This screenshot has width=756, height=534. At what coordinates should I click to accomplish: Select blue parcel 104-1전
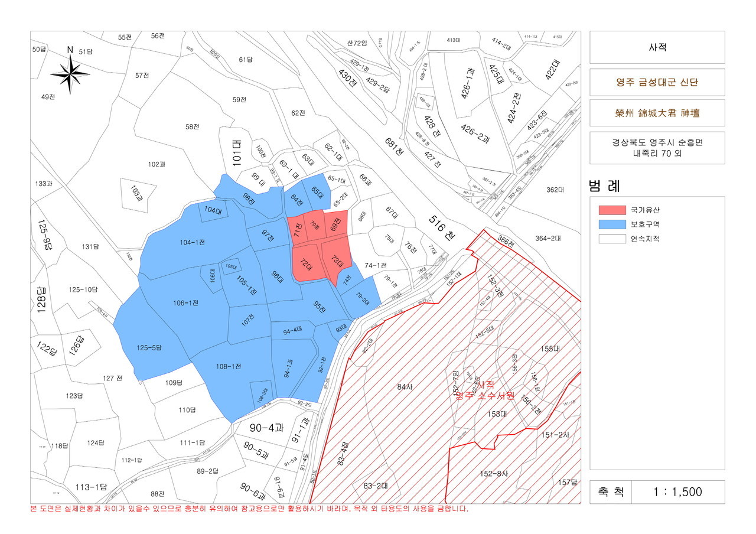tap(193, 243)
